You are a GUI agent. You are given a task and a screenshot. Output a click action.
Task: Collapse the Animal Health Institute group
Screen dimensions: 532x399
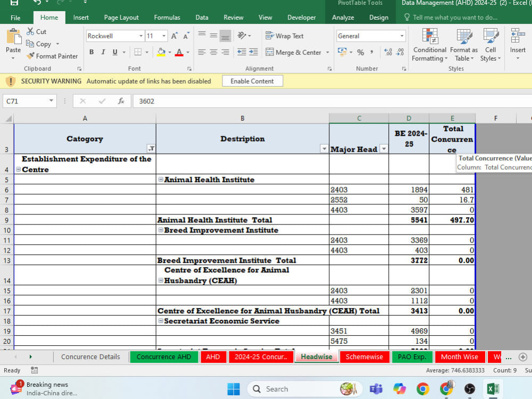click(161, 179)
